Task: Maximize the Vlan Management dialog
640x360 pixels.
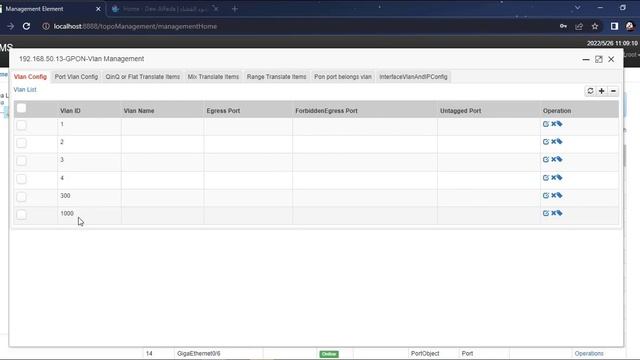Action: [x=598, y=59]
